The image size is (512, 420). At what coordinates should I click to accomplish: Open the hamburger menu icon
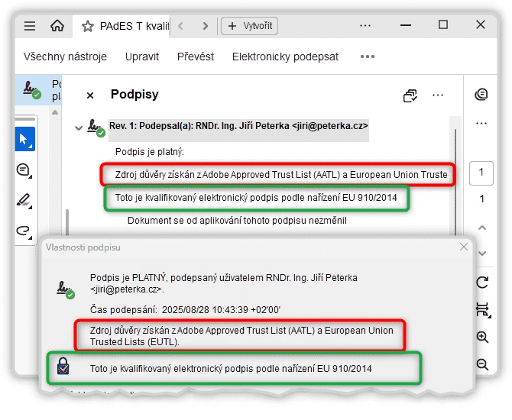click(x=30, y=26)
